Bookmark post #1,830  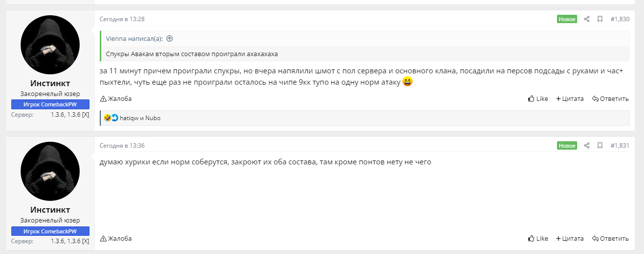[600, 19]
